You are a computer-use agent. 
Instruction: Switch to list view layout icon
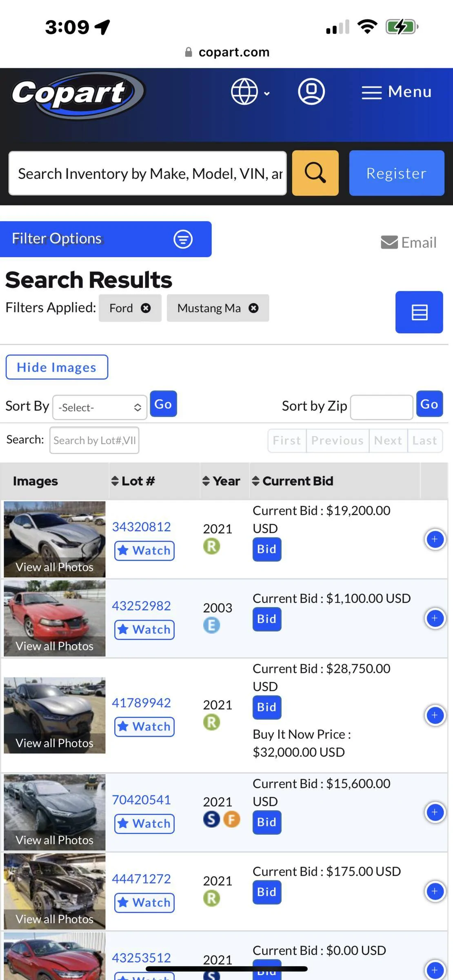(x=419, y=312)
